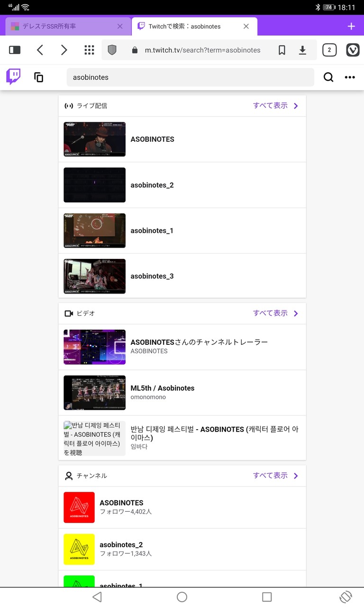This screenshot has width=364, height=607.
Task: Open the asobinotes_3 live stream thumbnail
Action: 95,276
